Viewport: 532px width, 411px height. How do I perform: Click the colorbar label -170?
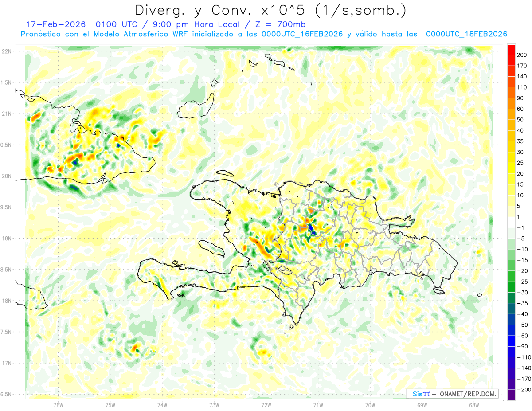pos(524,379)
